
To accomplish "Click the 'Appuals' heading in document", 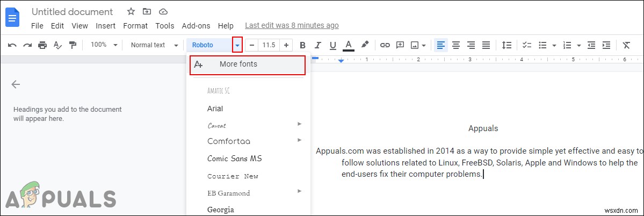I will [483, 128].
